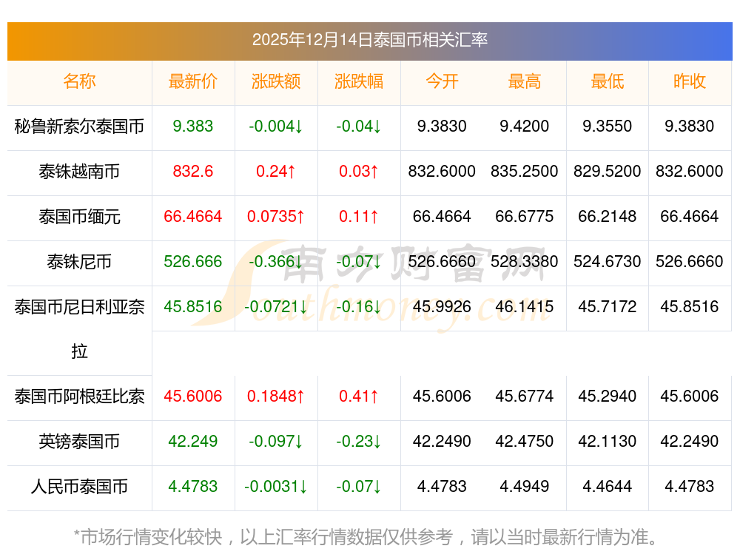This screenshot has width=740, height=560.
Task: Click the lowest value 4.4644
Action: click(x=608, y=486)
